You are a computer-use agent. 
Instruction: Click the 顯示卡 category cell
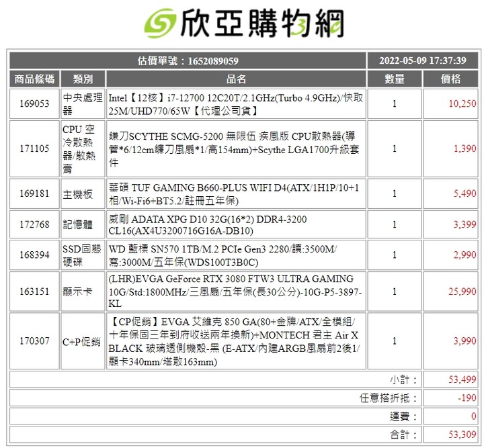coord(83,292)
